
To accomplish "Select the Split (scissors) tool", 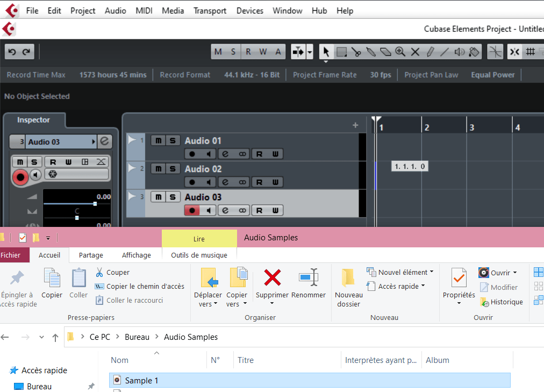I will [x=356, y=52].
